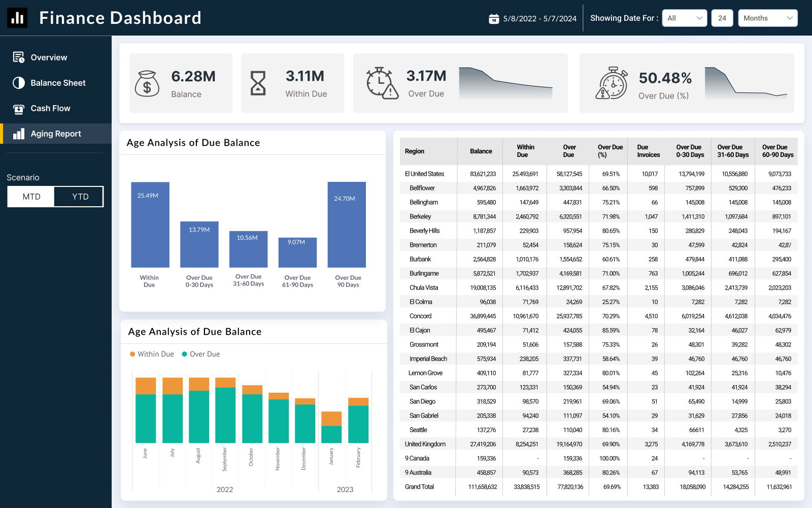Go to the Cash Flow page

(50, 108)
